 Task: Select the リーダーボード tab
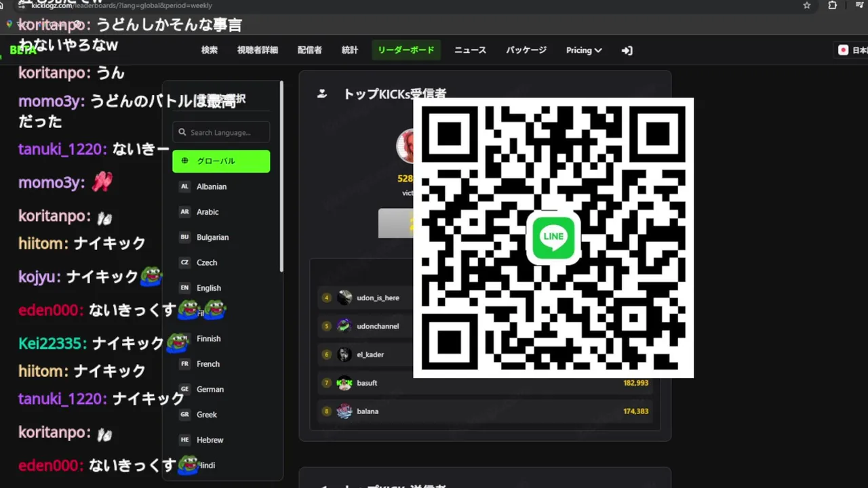[406, 50]
